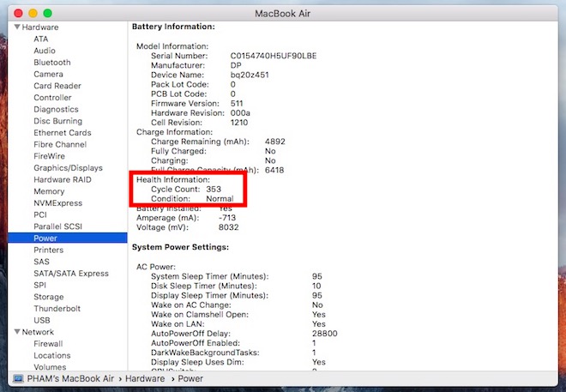The image size is (566, 392).
Task: Click the AutoPowerOff Delay value 28800
Action: click(324, 334)
